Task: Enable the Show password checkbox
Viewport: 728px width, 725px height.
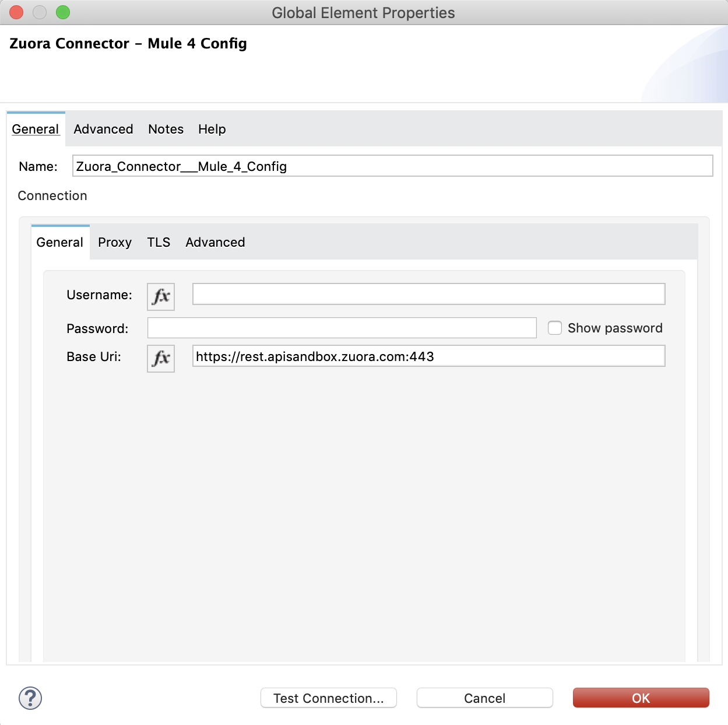Action: click(554, 328)
